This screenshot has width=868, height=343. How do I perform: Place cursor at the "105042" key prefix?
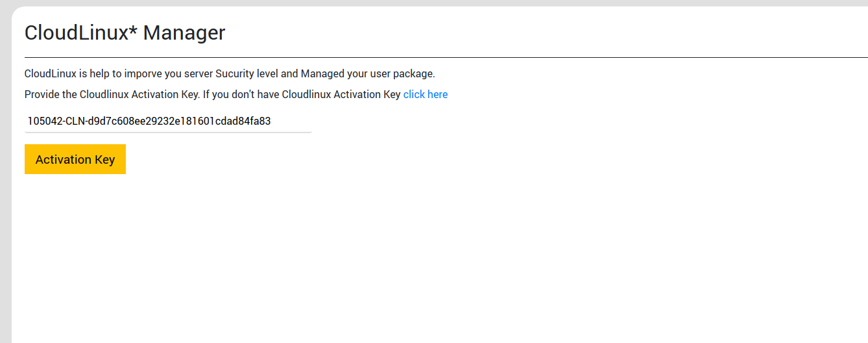point(43,121)
